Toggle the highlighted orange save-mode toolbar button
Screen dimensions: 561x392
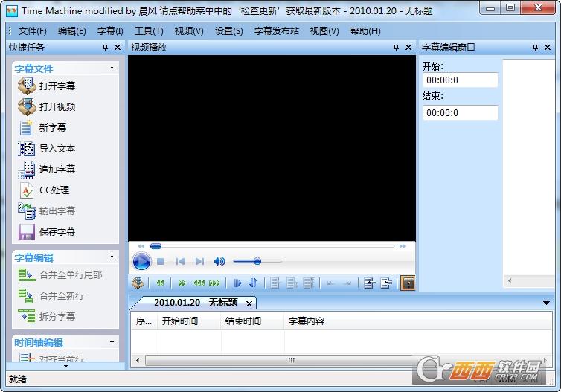408,283
